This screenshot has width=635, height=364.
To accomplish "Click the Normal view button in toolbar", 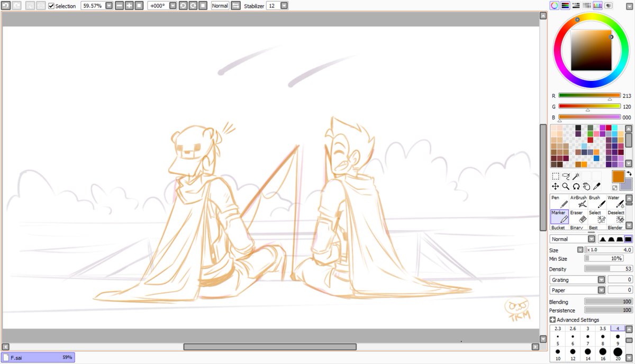I will 220,5.
